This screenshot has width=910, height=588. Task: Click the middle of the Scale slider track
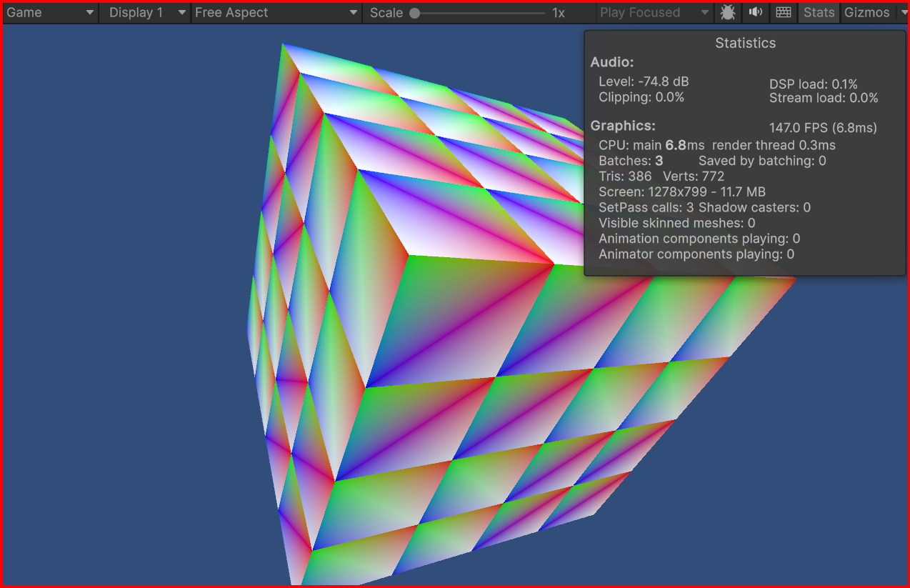click(x=479, y=13)
